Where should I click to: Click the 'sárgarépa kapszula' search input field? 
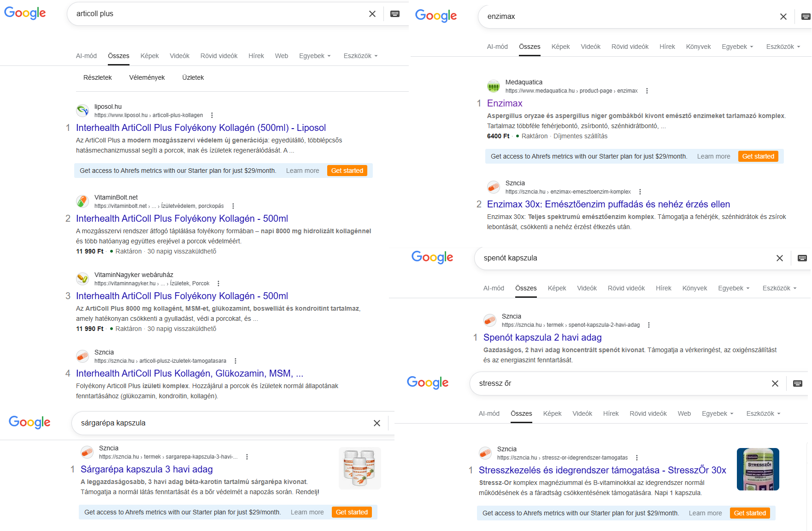221,423
